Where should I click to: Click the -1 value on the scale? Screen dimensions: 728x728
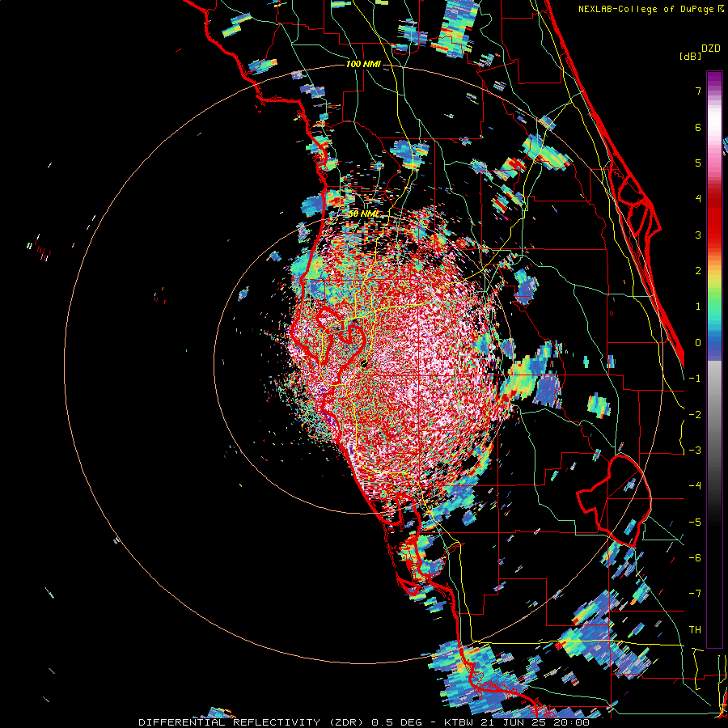pyautogui.click(x=695, y=379)
